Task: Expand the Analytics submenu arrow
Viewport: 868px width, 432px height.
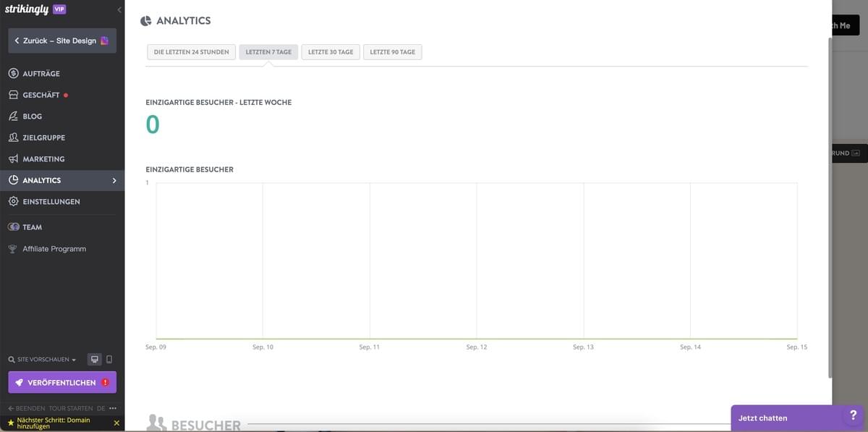Action: click(x=114, y=179)
